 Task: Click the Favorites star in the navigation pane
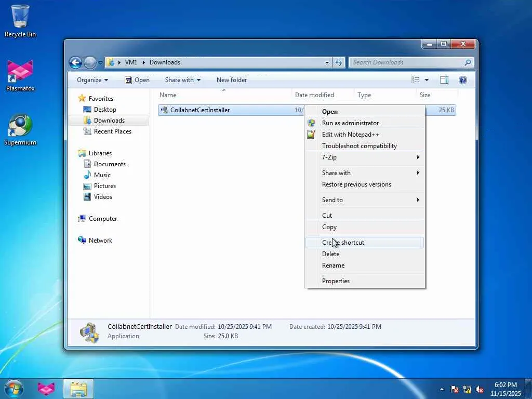click(82, 98)
